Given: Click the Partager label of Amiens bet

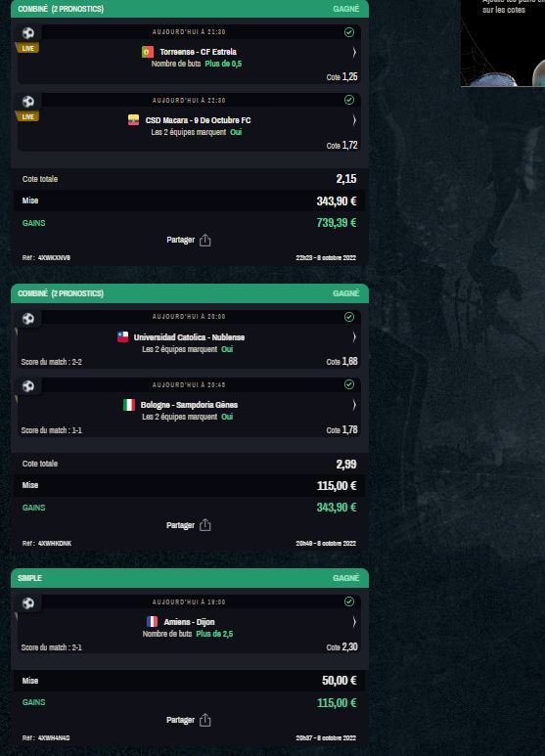Looking at the screenshot, I should click(180, 720).
